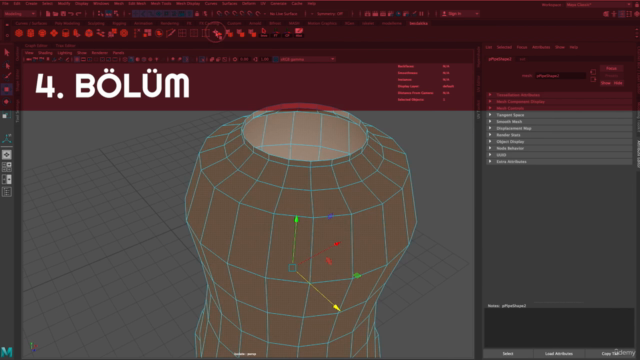
Task: Click the Load Attributes button
Action: pyautogui.click(x=559, y=353)
